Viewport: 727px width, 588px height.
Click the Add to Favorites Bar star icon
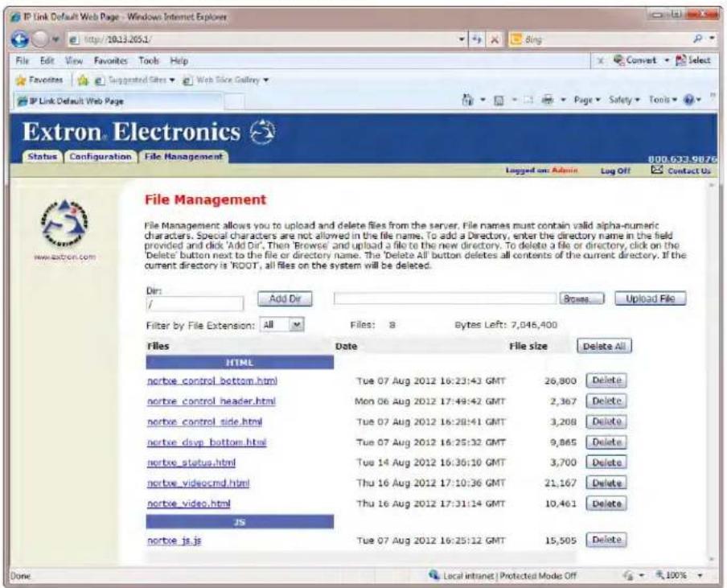point(83,80)
